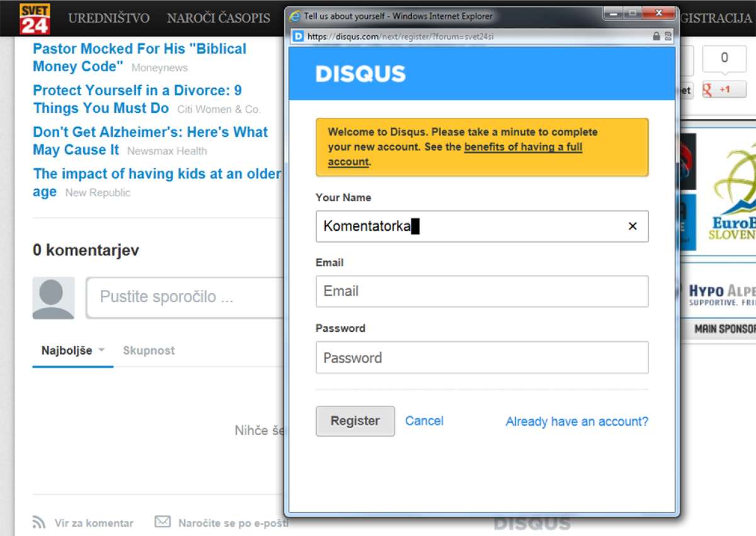Viewport: 756px width, 536px height.
Task: Click the disqus.com URL in address bar
Action: [x=401, y=37]
